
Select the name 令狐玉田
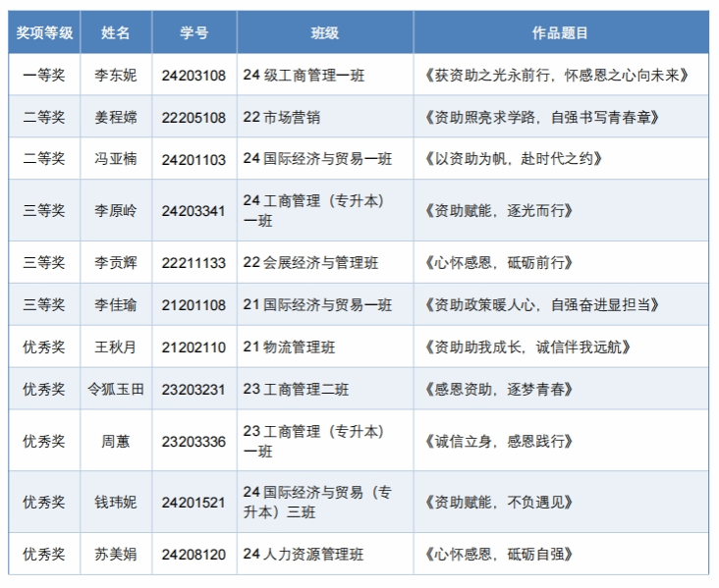pos(116,390)
